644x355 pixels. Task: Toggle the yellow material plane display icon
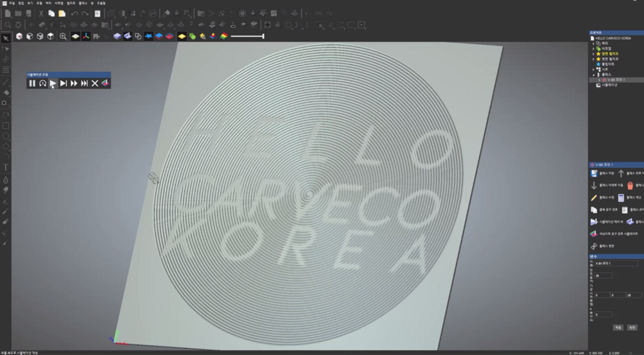(x=75, y=37)
